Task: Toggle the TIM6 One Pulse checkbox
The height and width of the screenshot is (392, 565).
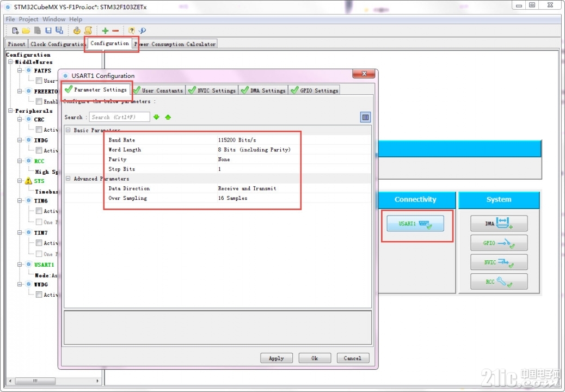Action: click(x=39, y=222)
